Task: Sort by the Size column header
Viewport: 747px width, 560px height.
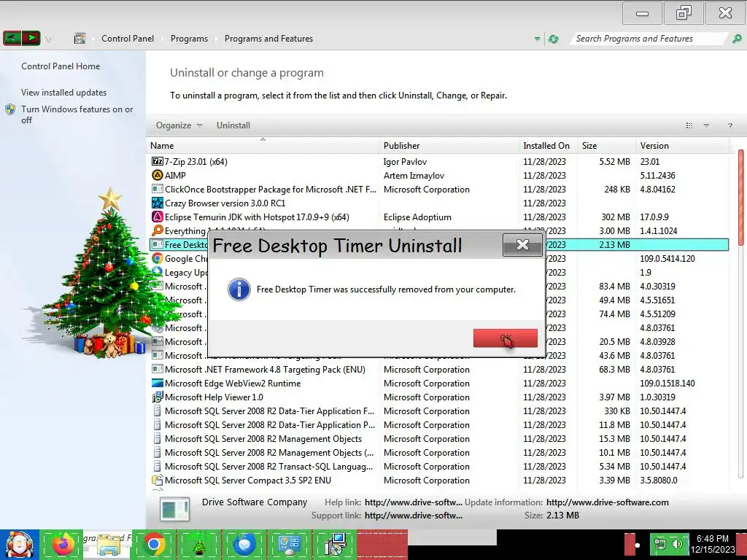Action: [x=606, y=146]
